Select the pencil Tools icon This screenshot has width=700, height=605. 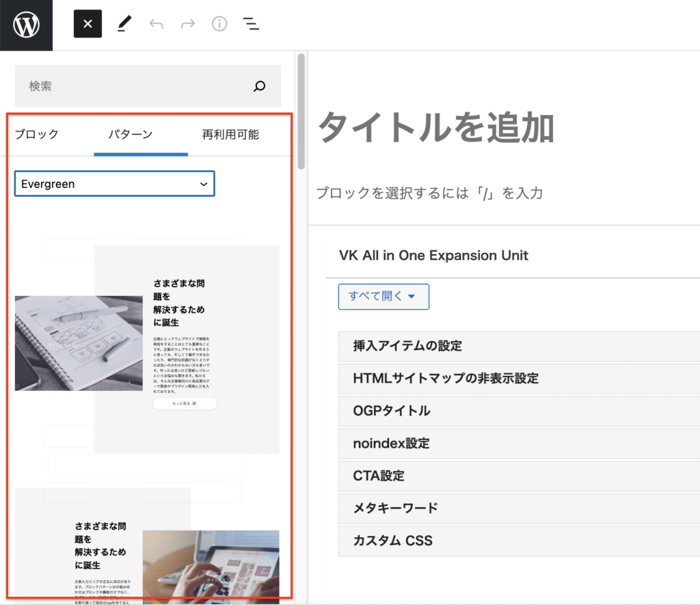(x=123, y=25)
